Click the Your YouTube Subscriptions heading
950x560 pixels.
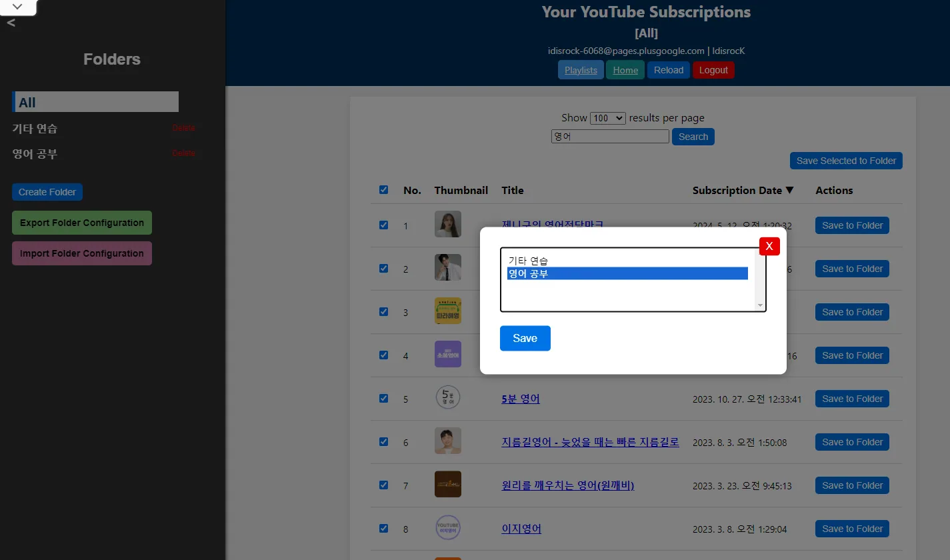pyautogui.click(x=646, y=12)
